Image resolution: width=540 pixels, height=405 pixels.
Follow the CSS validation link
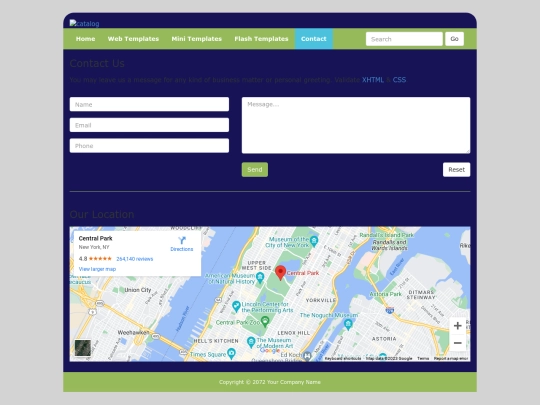tap(399, 80)
